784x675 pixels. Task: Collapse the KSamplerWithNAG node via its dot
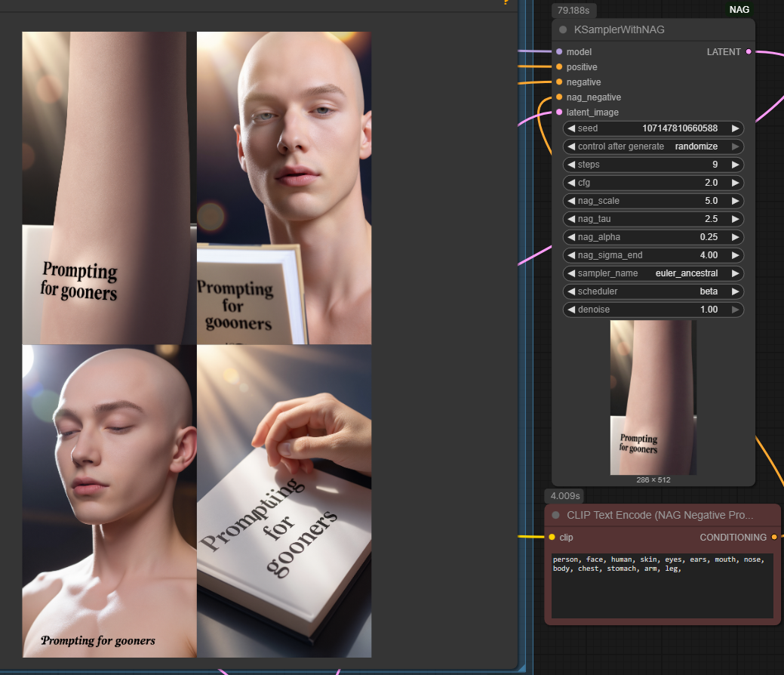click(563, 29)
